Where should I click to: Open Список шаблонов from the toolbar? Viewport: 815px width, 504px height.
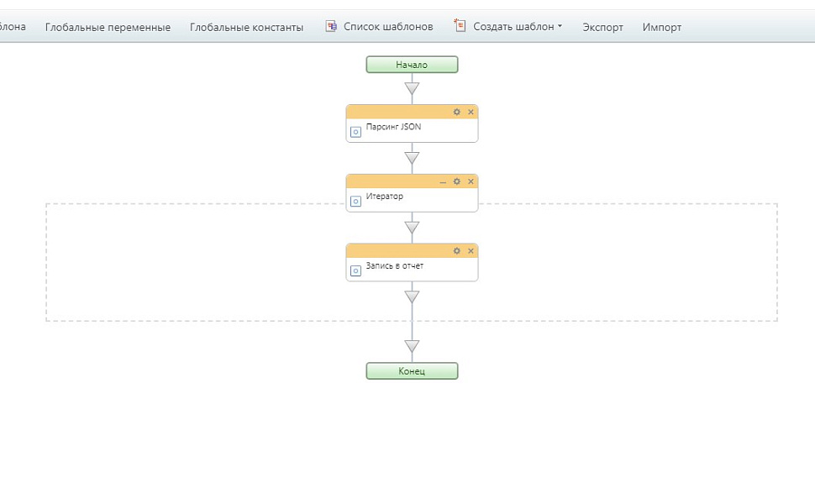pos(379,27)
